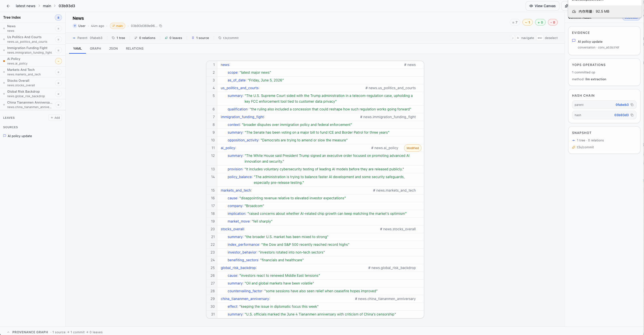
Task: Click the unchanged icon on China Tiananmen Anniversary row
Action: (58, 105)
